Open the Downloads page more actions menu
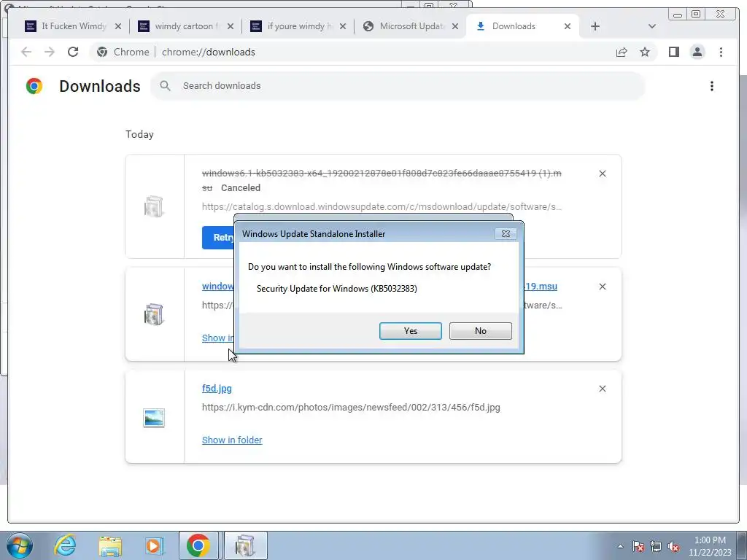Viewport: 747px width, 560px height. 712,86
